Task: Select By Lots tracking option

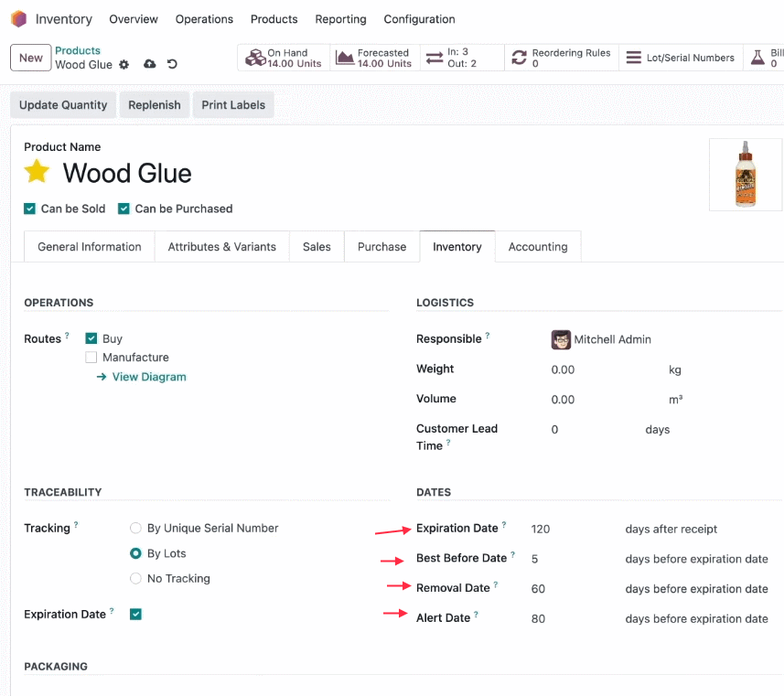Action: coord(135,553)
